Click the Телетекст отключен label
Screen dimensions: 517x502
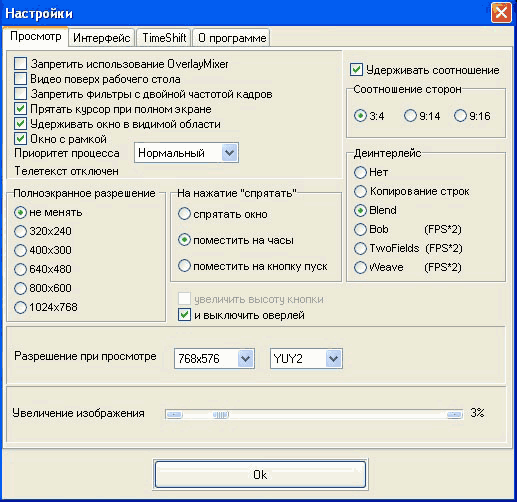66,171
